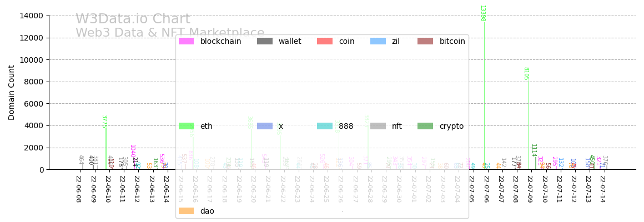The height and width of the screenshot is (222, 644).
Task: Click the wallet legend gray swatch
Action: (x=265, y=41)
